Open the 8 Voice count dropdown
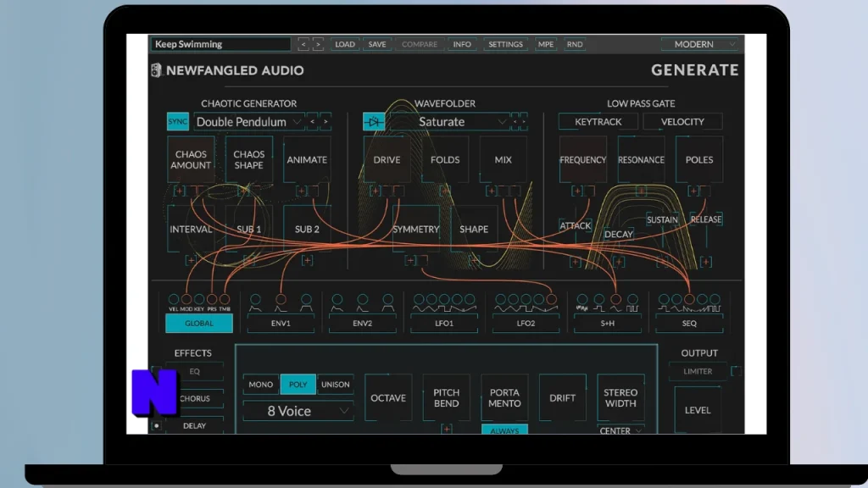This screenshot has width=868, height=488. tap(298, 411)
